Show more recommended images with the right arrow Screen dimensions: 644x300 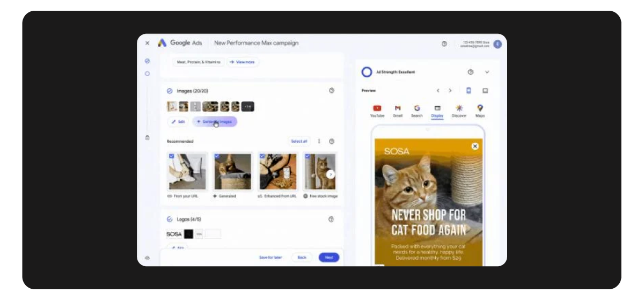click(331, 174)
